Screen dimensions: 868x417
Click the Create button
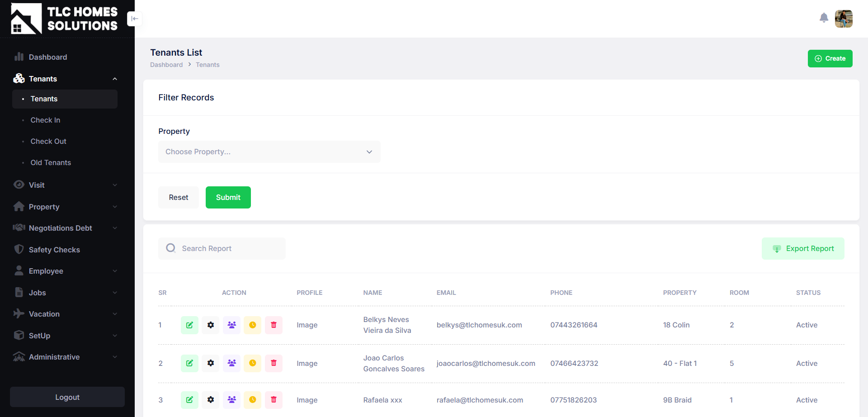(830, 58)
